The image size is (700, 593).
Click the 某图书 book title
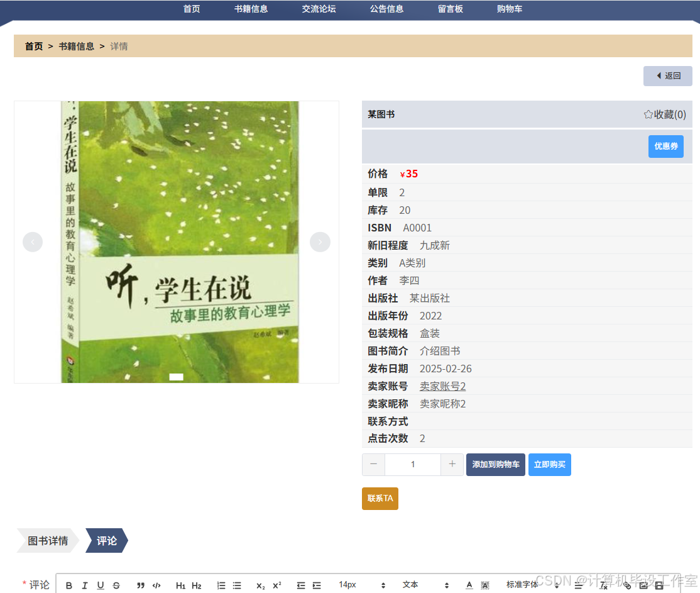point(381,114)
